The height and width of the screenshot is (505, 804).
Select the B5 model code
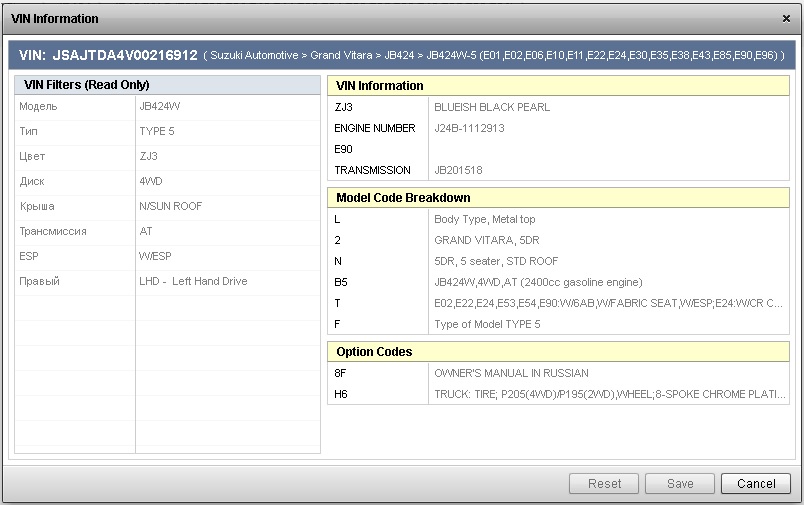(x=341, y=282)
